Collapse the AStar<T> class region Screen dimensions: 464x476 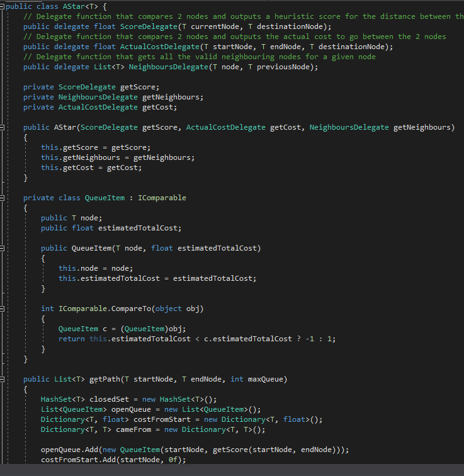point(2,6)
